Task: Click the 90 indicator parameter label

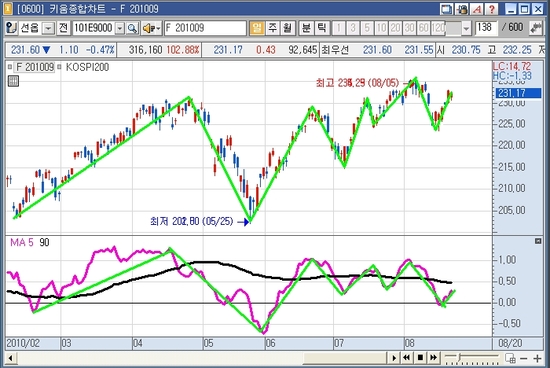Action: (x=44, y=242)
